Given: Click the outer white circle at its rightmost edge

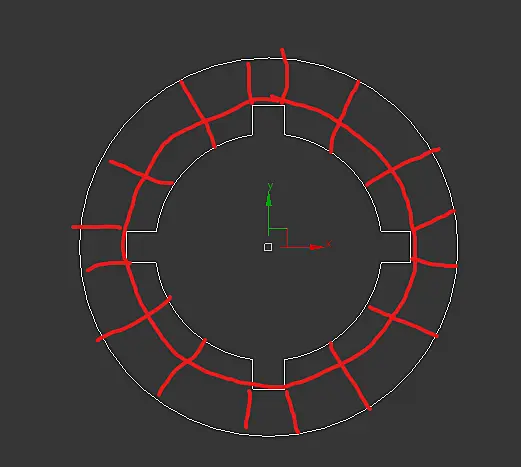Looking at the screenshot, I should point(457,247).
